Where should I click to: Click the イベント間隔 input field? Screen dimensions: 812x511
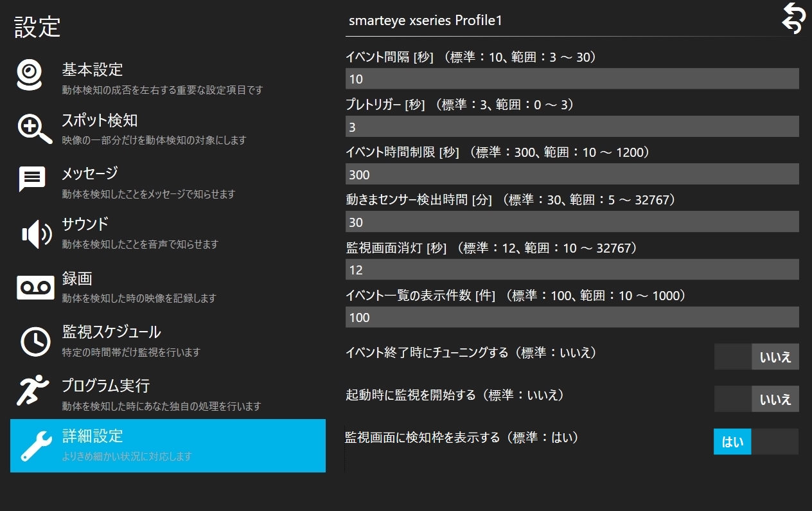pyautogui.click(x=572, y=79)
